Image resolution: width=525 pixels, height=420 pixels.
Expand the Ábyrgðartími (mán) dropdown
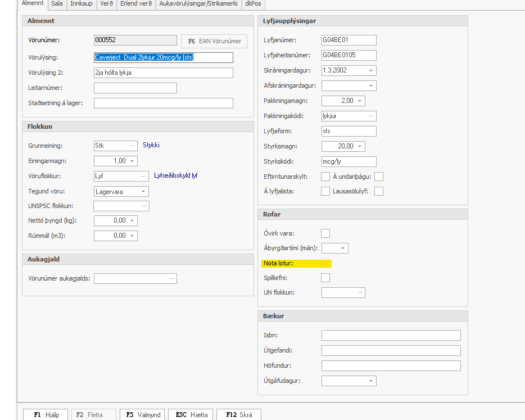point(343,248)
